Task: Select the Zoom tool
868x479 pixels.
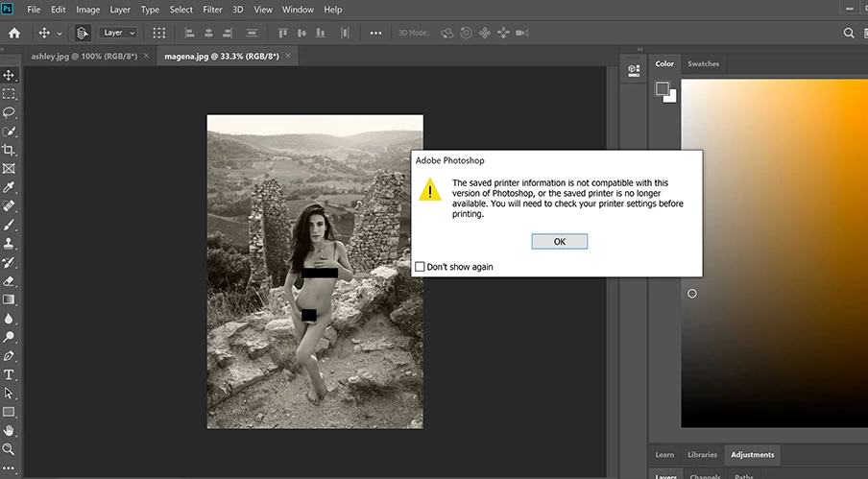Action: (x=9, y=449)
